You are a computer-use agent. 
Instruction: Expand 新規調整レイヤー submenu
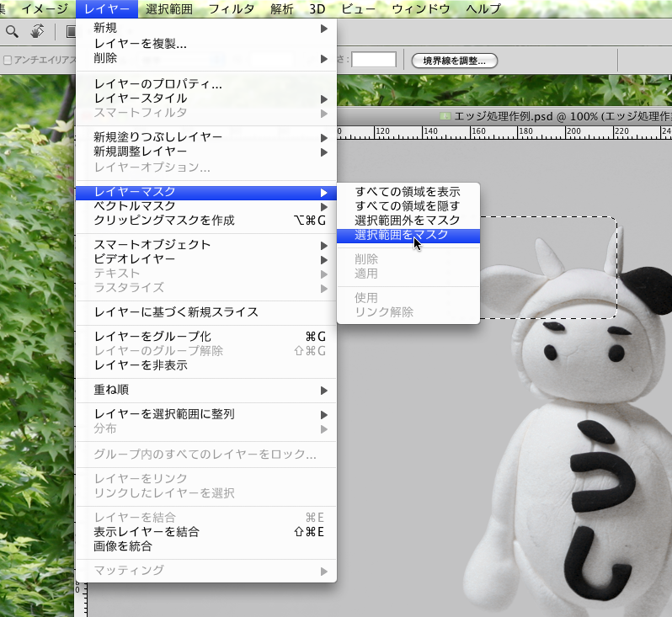[x=206, y=152]
